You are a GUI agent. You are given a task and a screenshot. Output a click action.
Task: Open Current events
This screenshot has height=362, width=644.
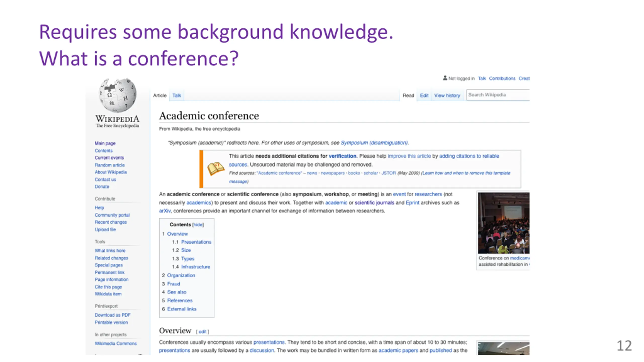(109, 158)
